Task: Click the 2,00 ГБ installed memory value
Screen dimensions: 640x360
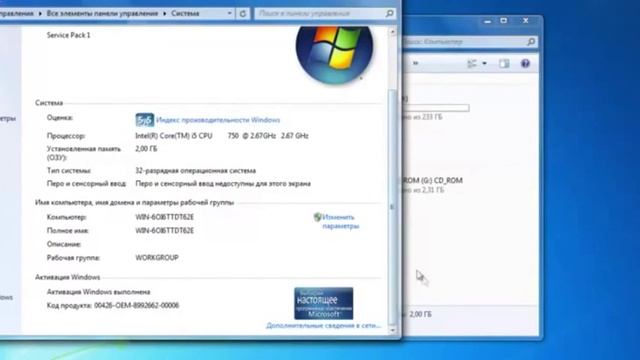Action: (x=146, y=149)
